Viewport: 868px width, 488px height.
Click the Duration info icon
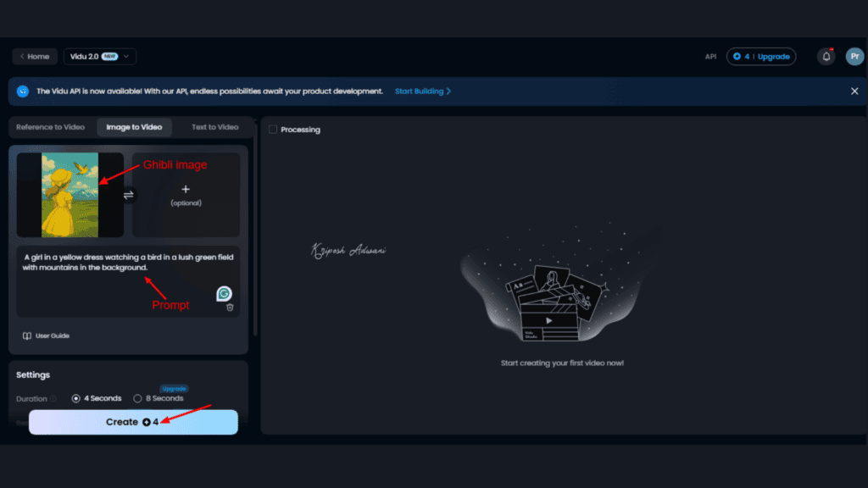click(x=53, y=398)
